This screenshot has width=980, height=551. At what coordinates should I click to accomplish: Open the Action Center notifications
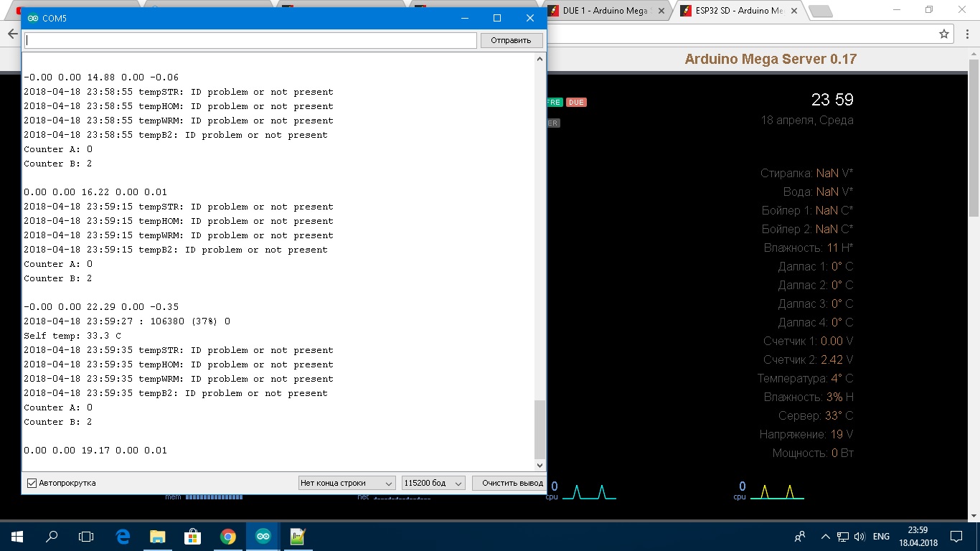[956, 537]
